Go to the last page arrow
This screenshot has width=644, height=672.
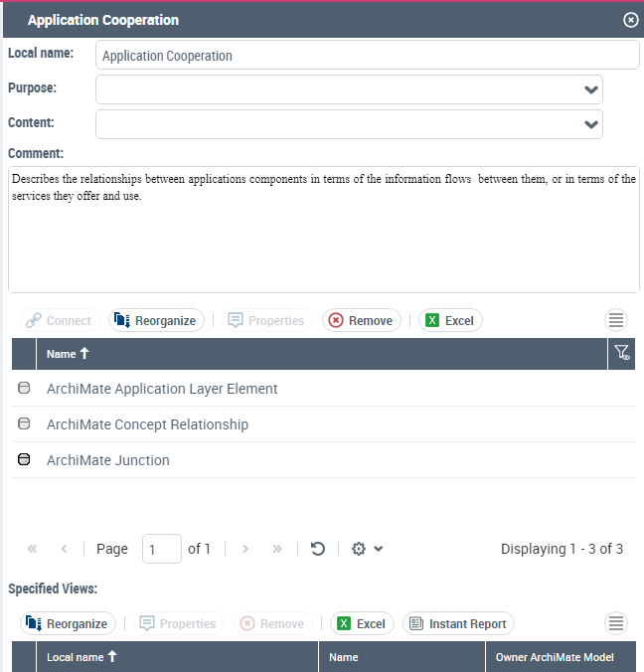coord(277,549)
